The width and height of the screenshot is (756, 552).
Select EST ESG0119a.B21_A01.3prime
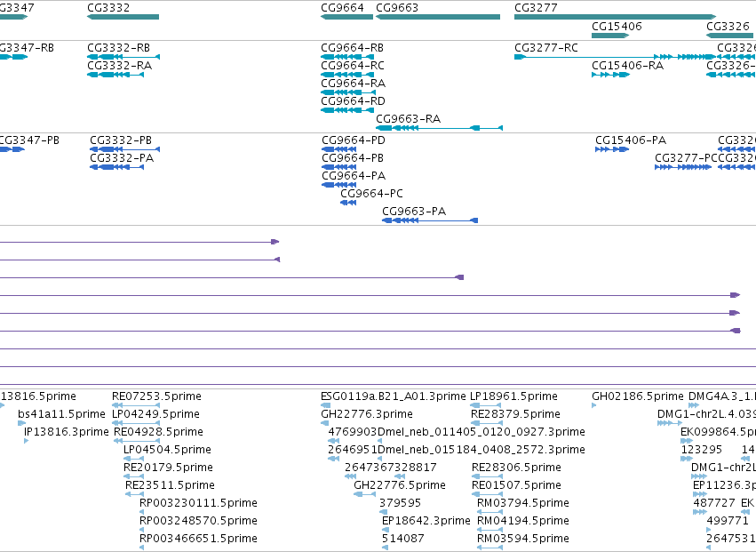[x=326, y=405]
